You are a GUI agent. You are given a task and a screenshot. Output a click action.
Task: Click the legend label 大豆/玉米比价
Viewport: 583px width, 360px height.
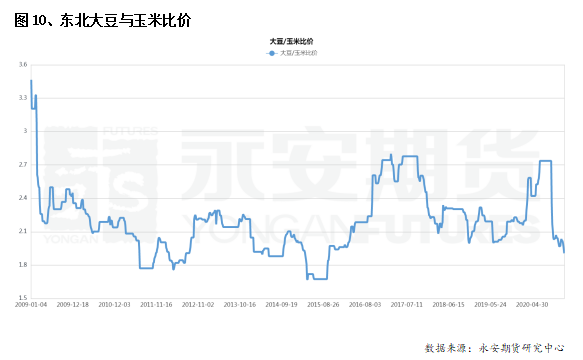coord(299,53)
